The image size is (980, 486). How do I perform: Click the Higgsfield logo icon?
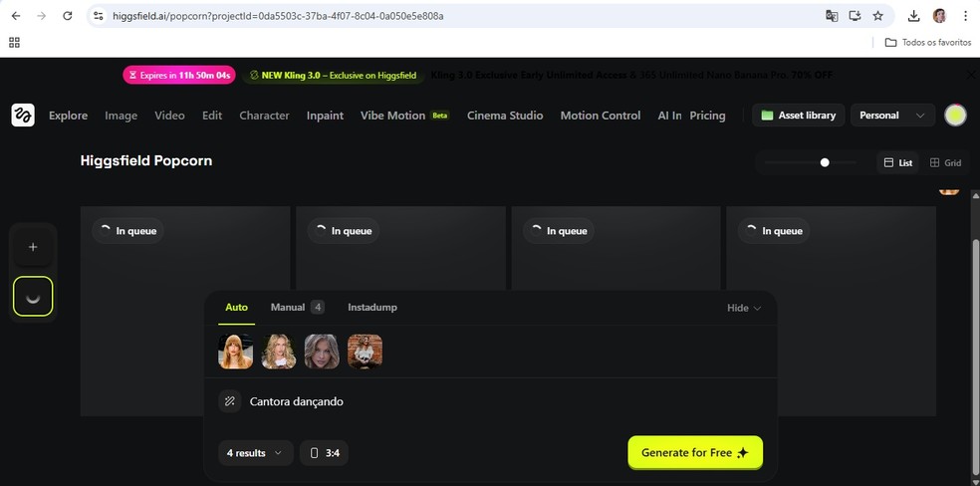tap(23, 116)
